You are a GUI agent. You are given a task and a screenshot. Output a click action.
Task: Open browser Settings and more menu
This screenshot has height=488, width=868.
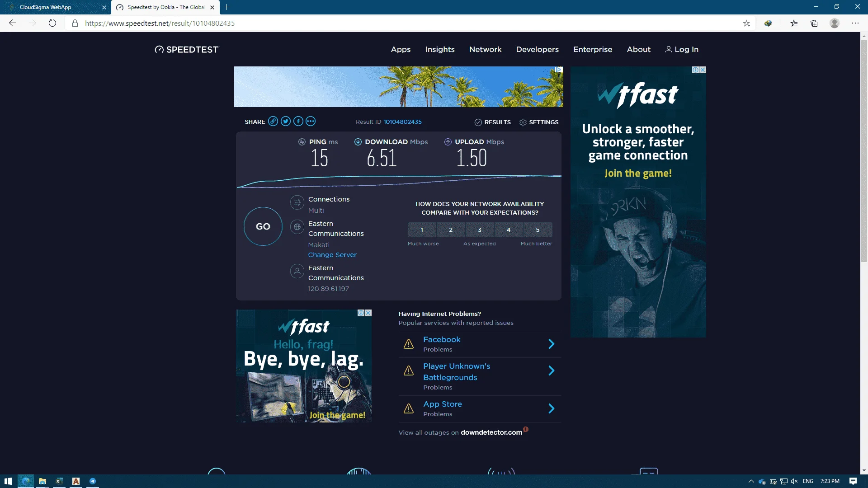[x=855, y=23]
